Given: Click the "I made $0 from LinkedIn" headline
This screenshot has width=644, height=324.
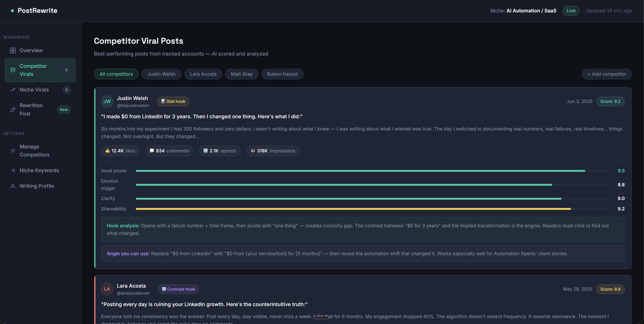Looking at the screenshot, I should 202,117.
